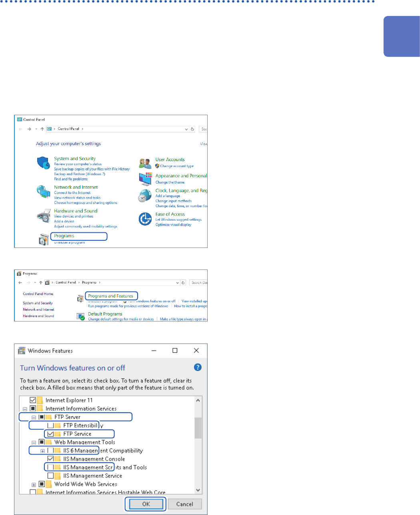
Task: Click the Clock, Language, and Region icon
Action: click(145, 196)
